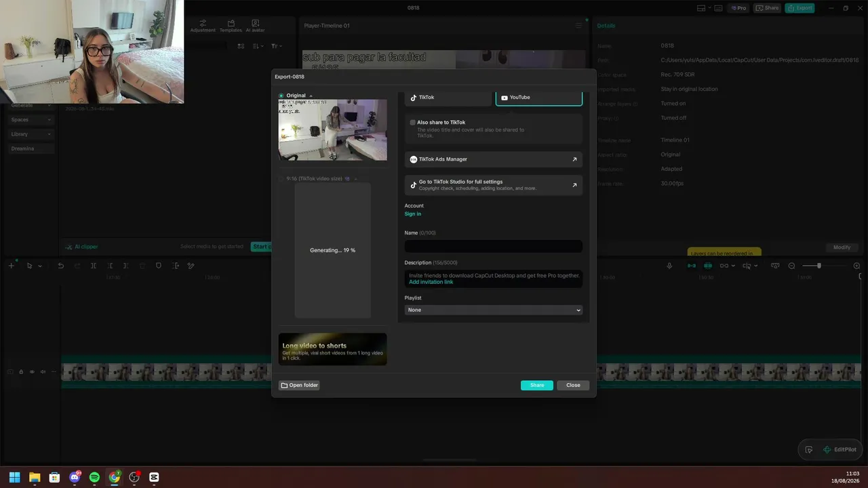The height and width of the screenshot is (488, 868).
Task: Click the delete trash icon in timeline toolbar
Action: coord(142,266)
